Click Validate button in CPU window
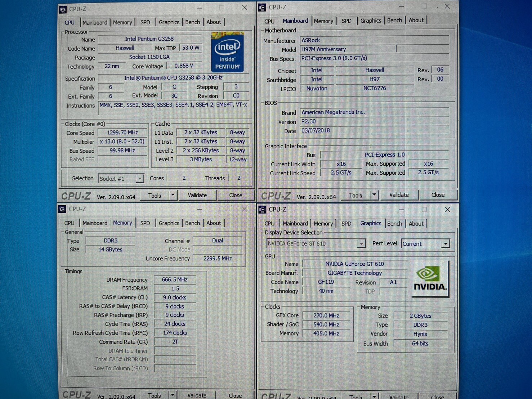The image size is (532, 399). click(197, 195)
